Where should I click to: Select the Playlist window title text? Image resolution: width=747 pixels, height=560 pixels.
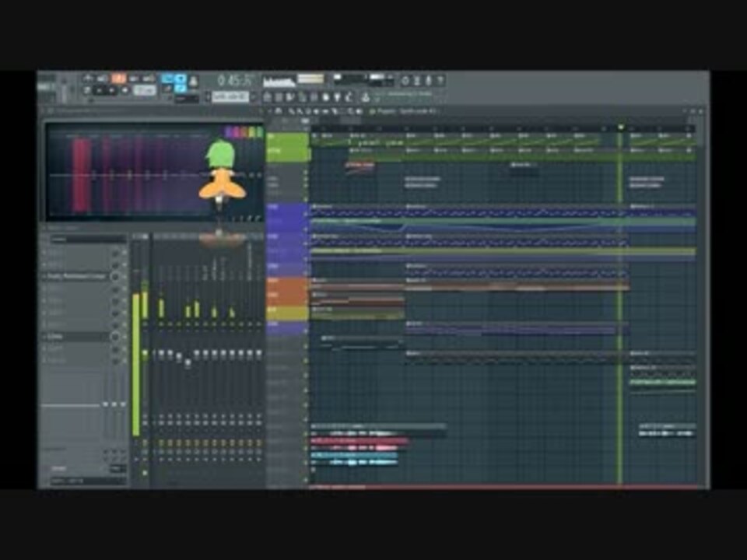pyautogui.click(x=406, y=111)
